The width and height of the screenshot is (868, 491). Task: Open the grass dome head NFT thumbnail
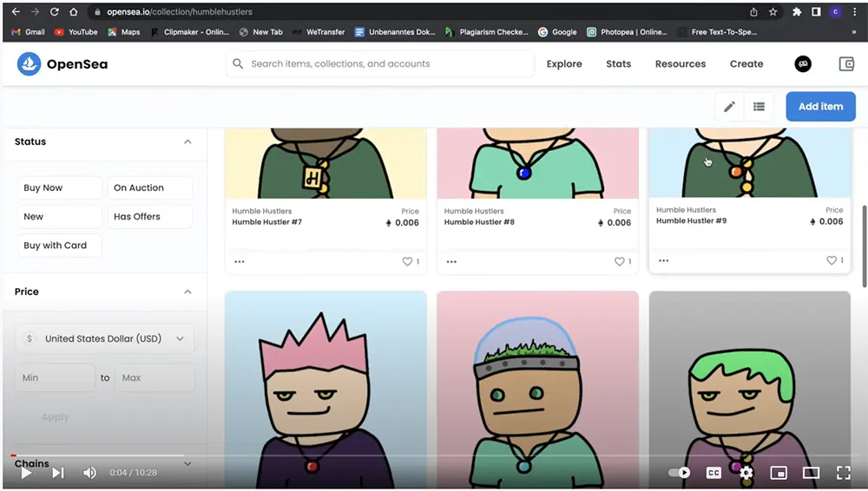[537, 390]
